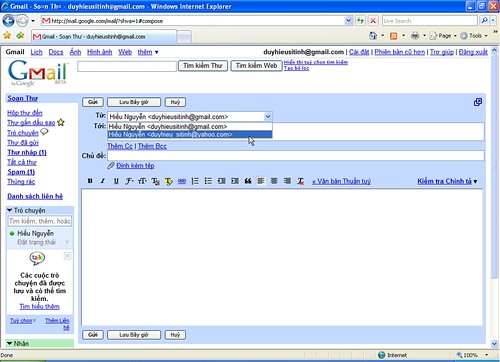This screenshot has width=500, height=362.
Task: Click the Stop loading X icon
Action: 373,21
